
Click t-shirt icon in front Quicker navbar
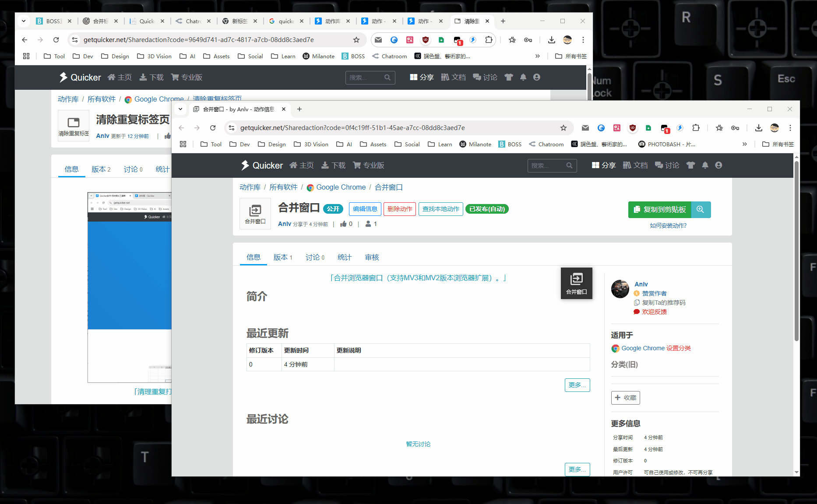click(690, 165)
